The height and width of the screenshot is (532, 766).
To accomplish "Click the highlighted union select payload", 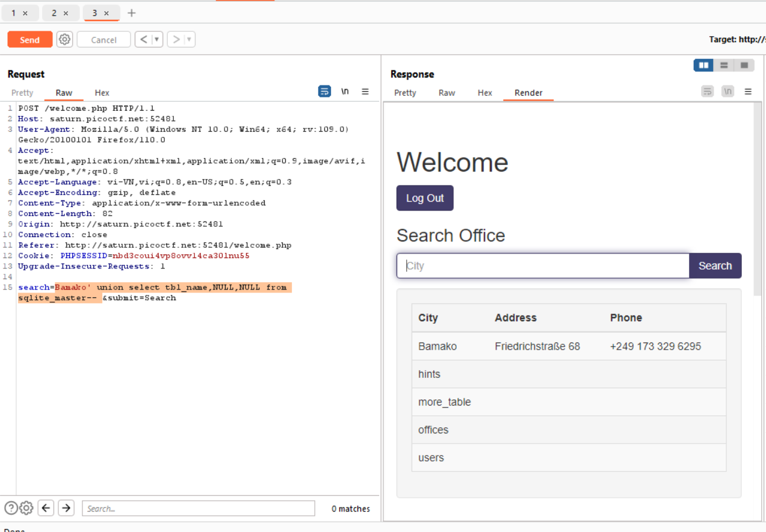I will pyautogui.click(x=155, y=292).
